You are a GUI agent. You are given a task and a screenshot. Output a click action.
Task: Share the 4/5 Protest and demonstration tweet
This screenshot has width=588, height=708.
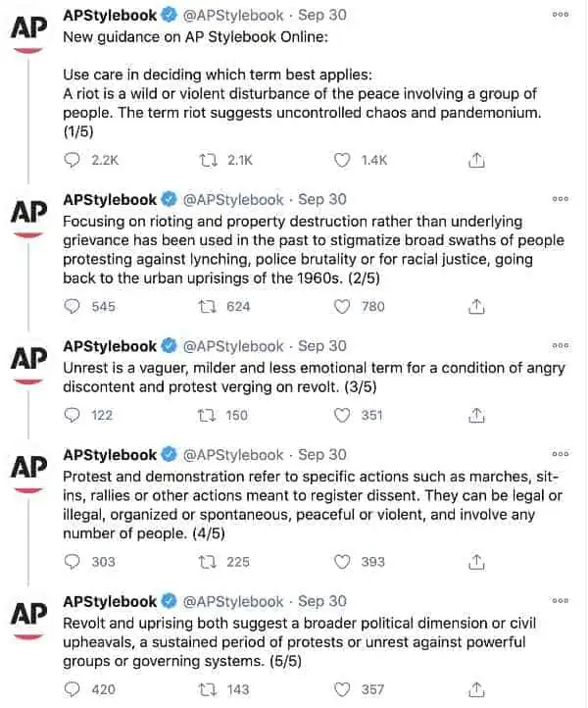click(x=476, y=562)
